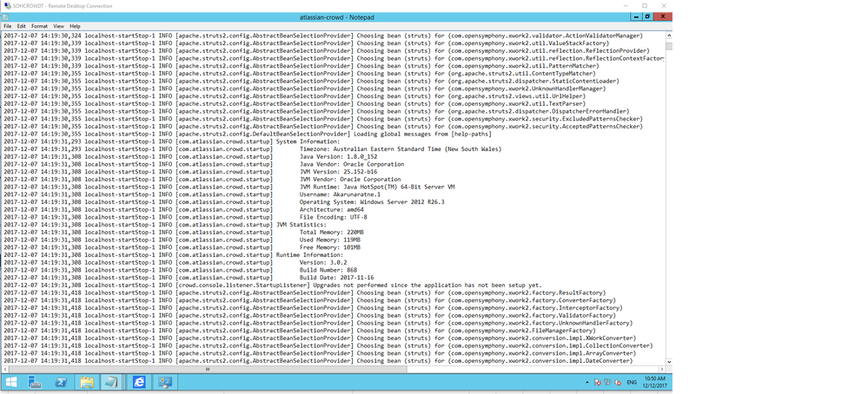Click the Action Center flag tray icon

(x=597, y=383)
